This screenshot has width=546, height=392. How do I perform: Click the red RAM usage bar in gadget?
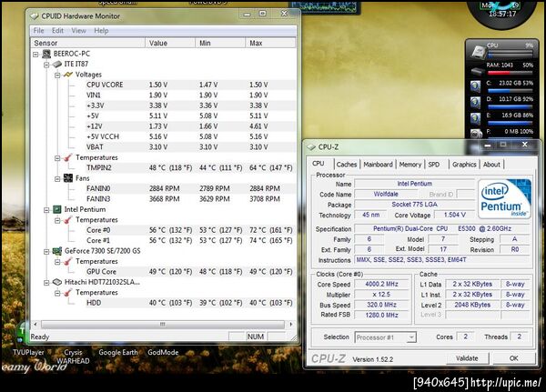(x=510, y=73)
